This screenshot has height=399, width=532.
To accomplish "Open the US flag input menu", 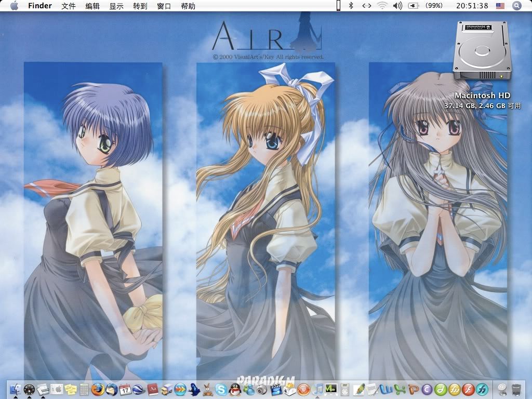I will click(x=500, y=6).
